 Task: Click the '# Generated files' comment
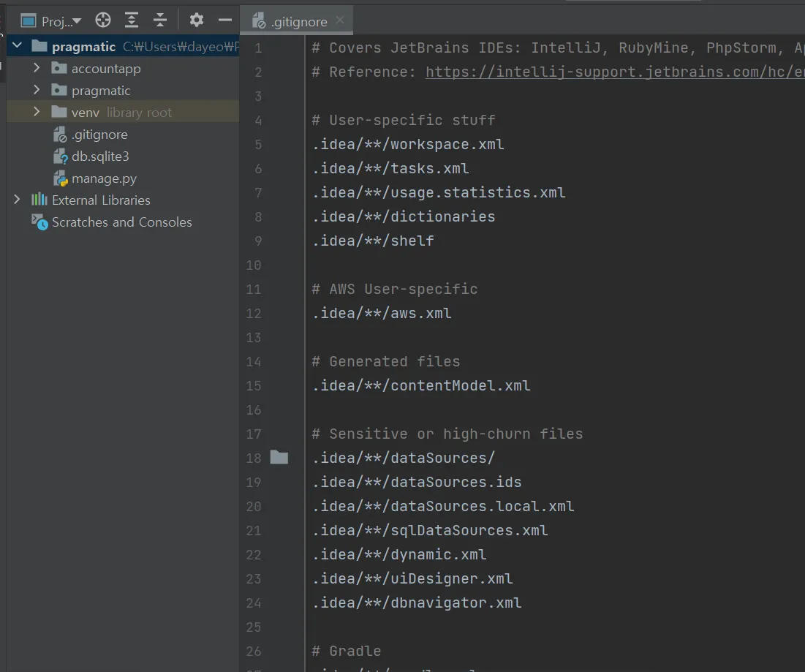[386, 361]
